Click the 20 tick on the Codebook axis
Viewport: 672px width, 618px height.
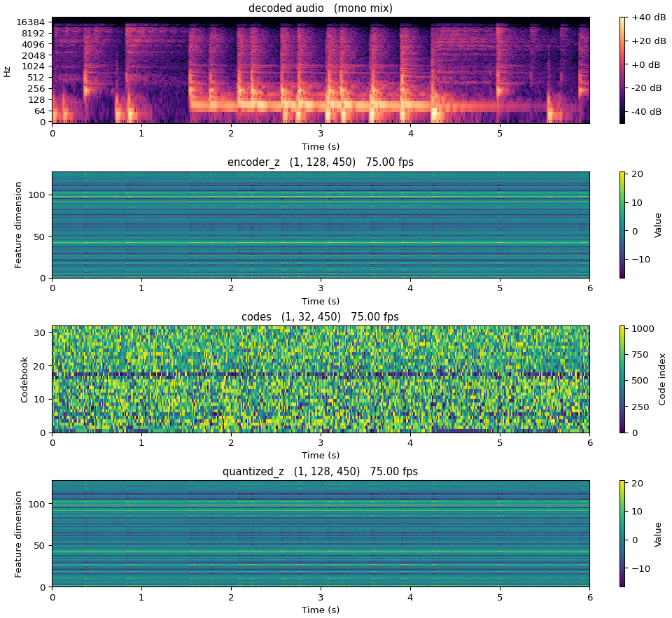coord(40,366)
